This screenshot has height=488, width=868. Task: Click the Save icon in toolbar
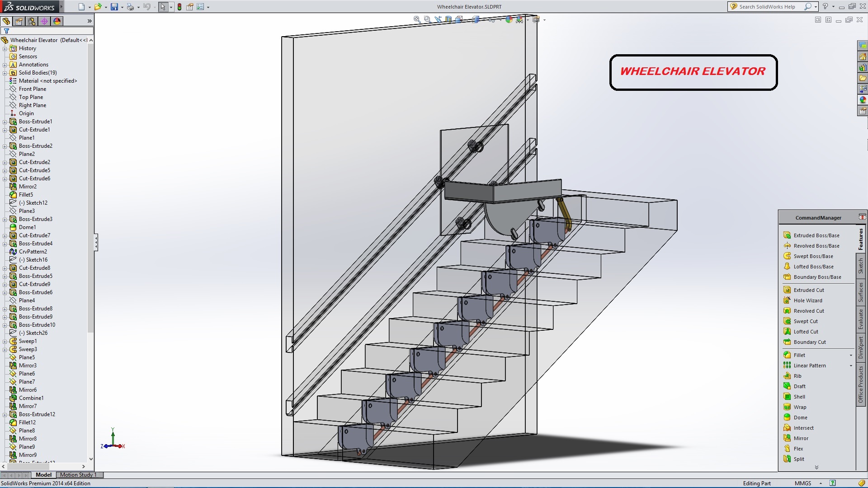[114, 7]
